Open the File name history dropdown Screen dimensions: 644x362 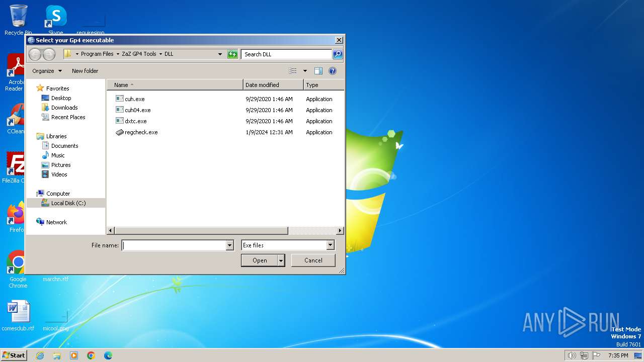tap(230, 245)
